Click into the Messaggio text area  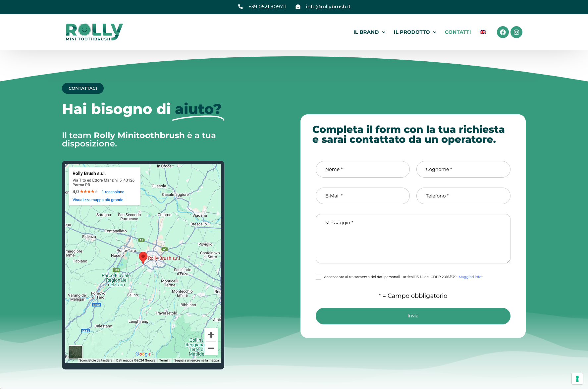[413, 239]
